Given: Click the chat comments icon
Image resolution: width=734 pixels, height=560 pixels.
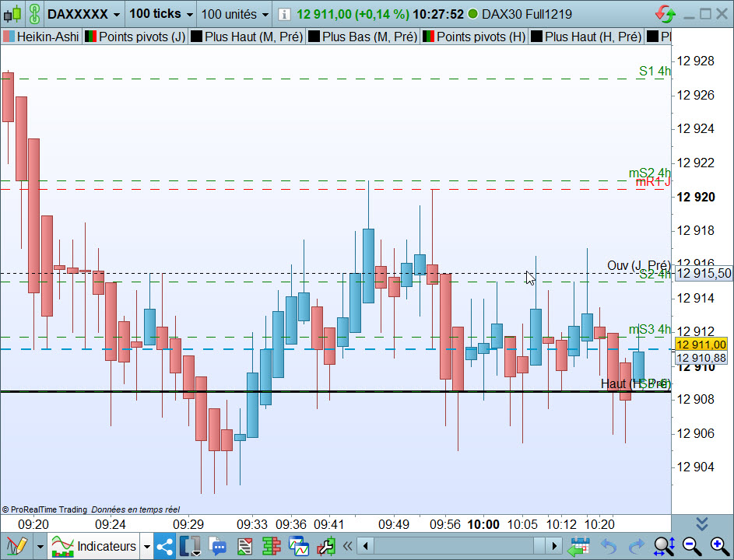Looking at the screenshot, I should (x=217, y=546).
